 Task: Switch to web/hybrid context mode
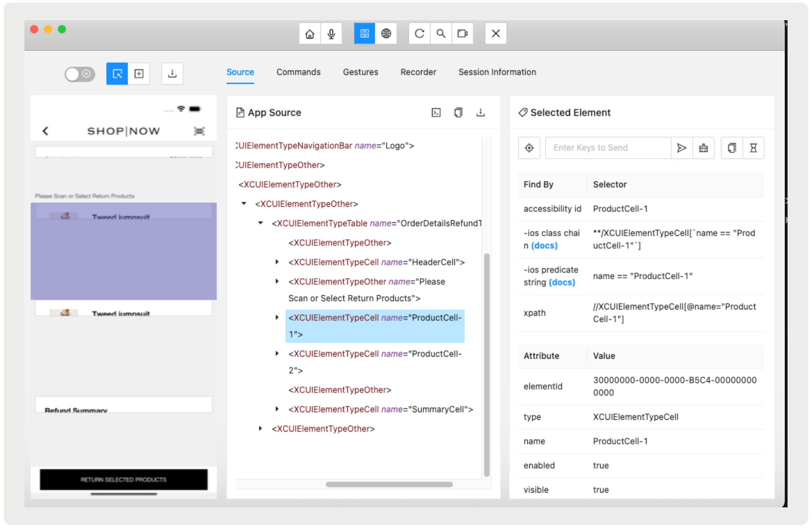point(387,33)
